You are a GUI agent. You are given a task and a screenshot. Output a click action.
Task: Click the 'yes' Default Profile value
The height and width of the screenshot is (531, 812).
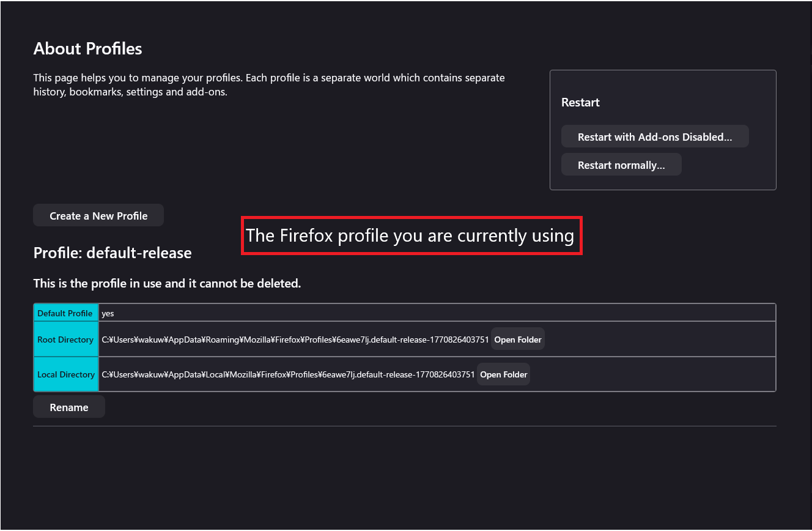[108, 313]
